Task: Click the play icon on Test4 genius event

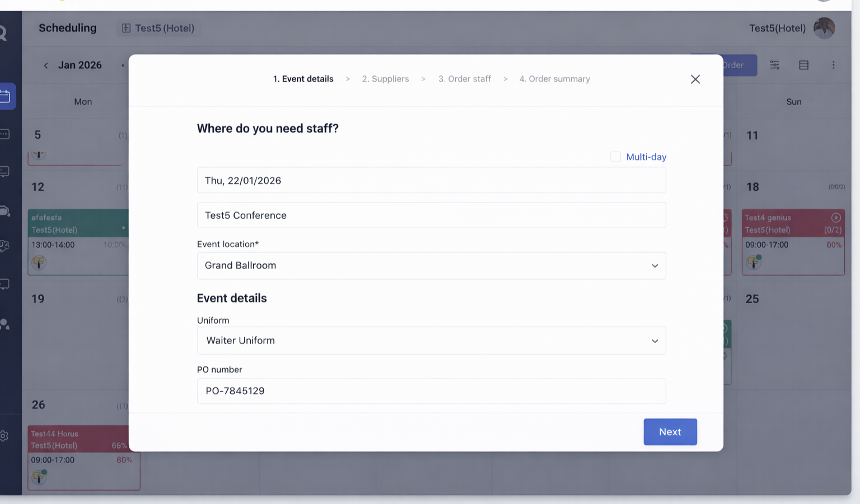Action: click(836, 217)
